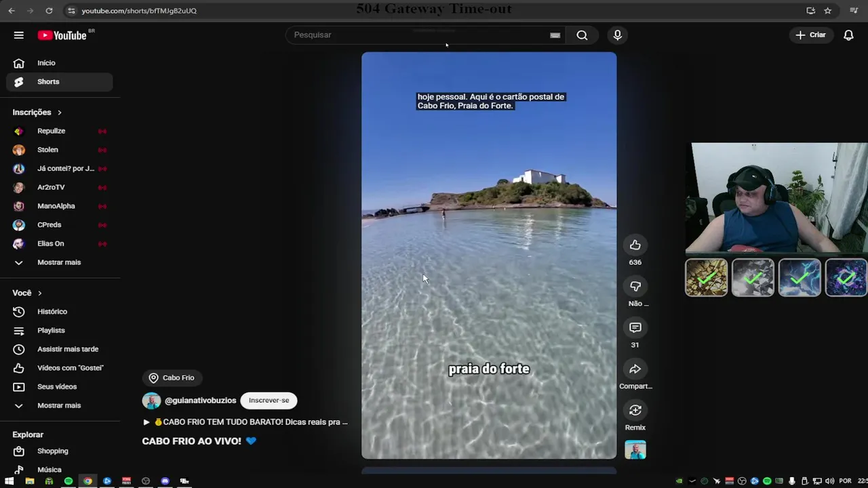Open Assistir mais tarde list
Screen dimensions: 868x488
pyautogui.click(x=60, y=349)
